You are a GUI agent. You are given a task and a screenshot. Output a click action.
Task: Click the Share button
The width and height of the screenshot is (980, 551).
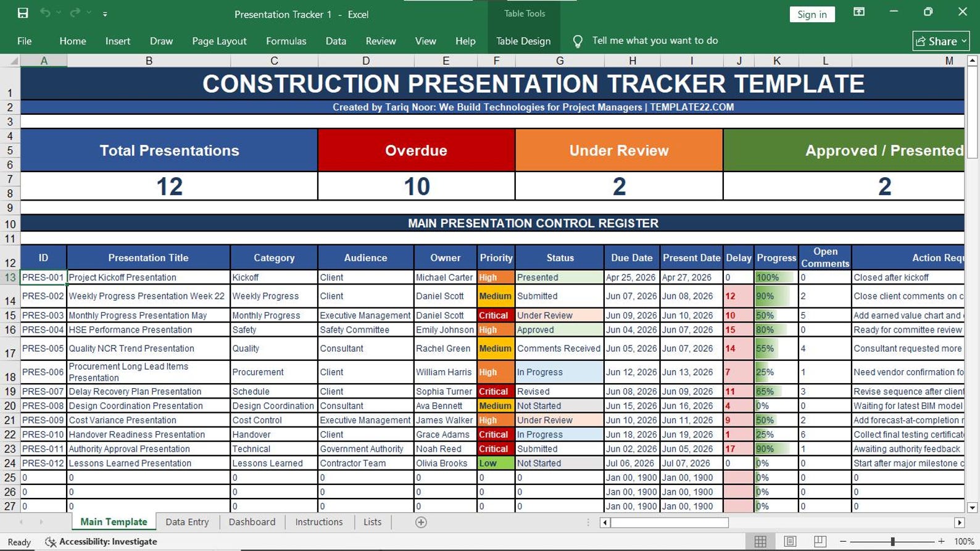[941, 41]
